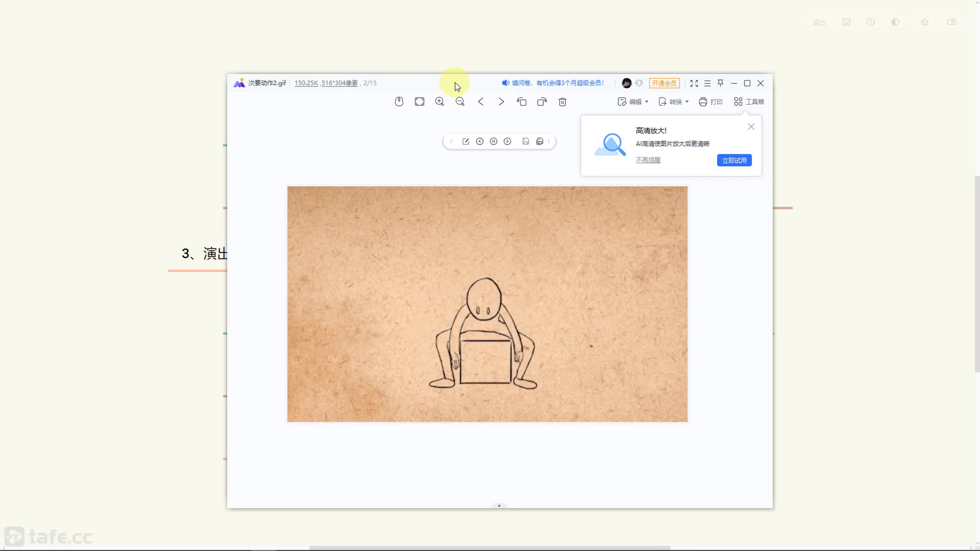Click the background horizontal scrollbar
Image resolution: width=980 pixels, height=551 pixels.
pyautogui.click(x=490, y=548)
